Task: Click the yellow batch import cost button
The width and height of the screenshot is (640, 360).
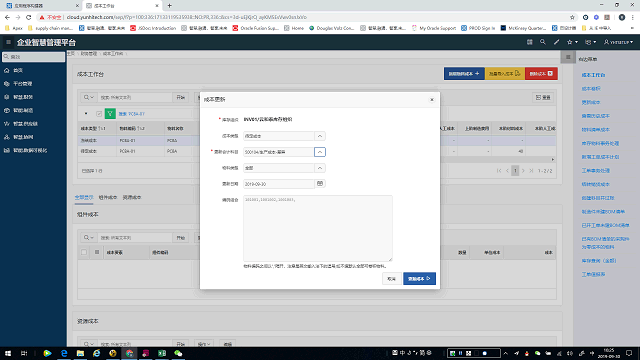Action: [505, 74]
